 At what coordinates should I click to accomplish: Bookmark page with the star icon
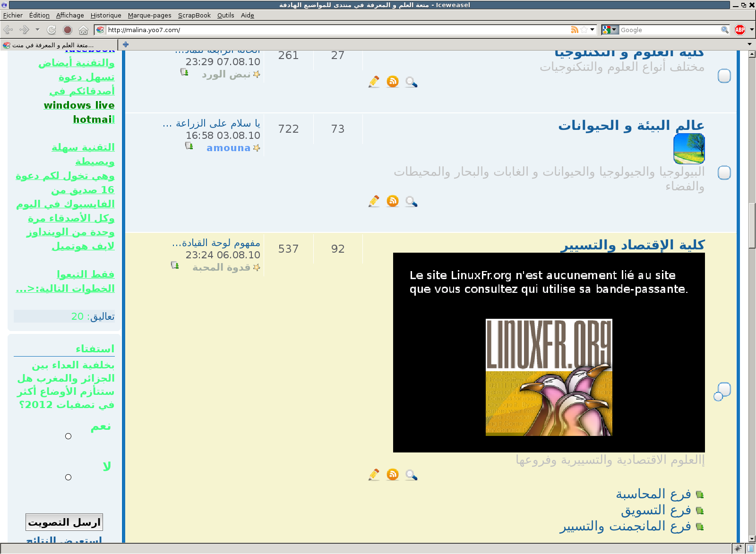pos(584,30)
